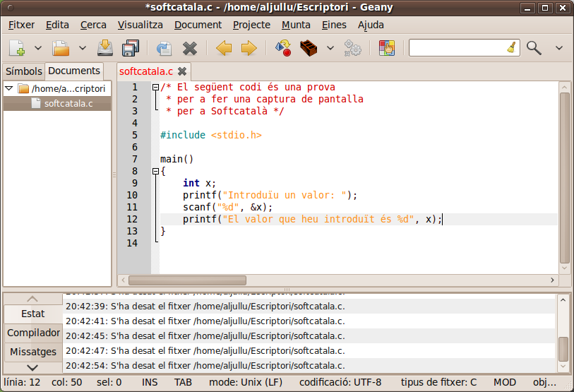Click inside the toolbar search field

coord(457,48)
